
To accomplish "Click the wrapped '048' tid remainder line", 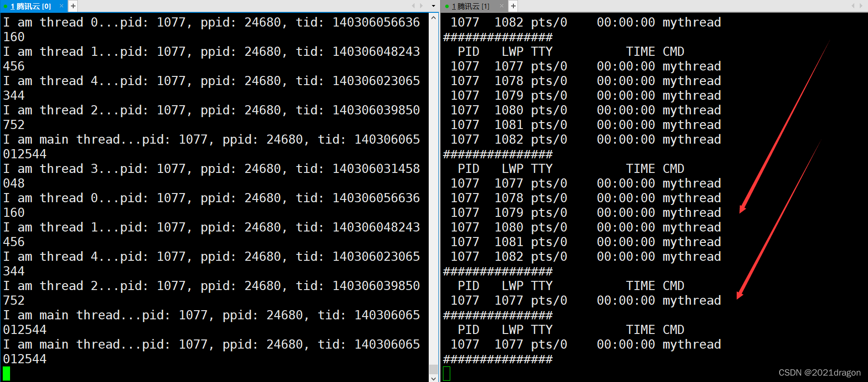I will click(14, 183).
